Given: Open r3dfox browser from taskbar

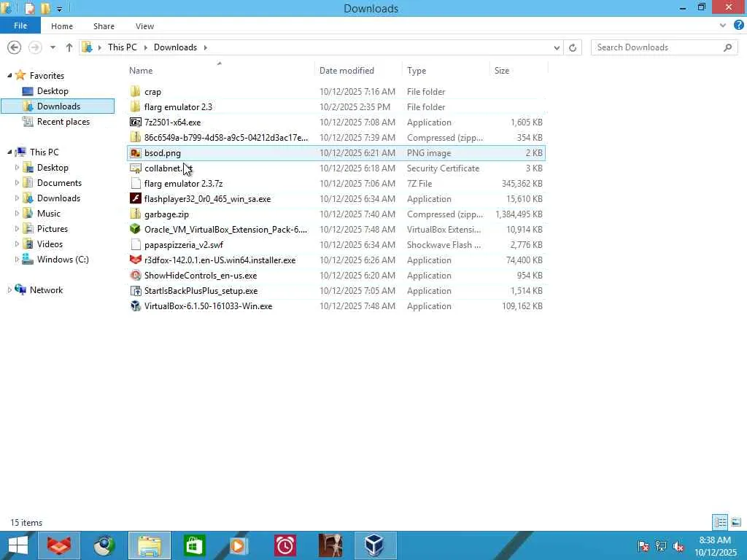Looking at the screenshot, I should 59,545.
